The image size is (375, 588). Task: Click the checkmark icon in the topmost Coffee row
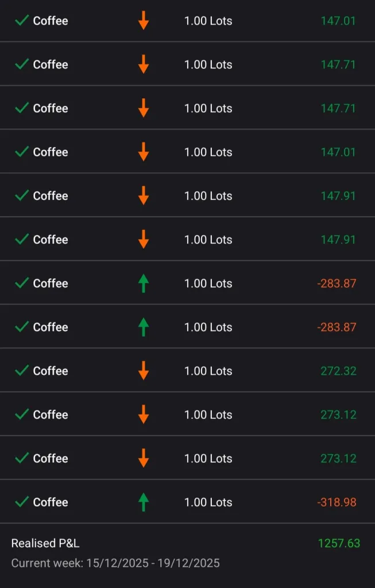click(22, 21)
